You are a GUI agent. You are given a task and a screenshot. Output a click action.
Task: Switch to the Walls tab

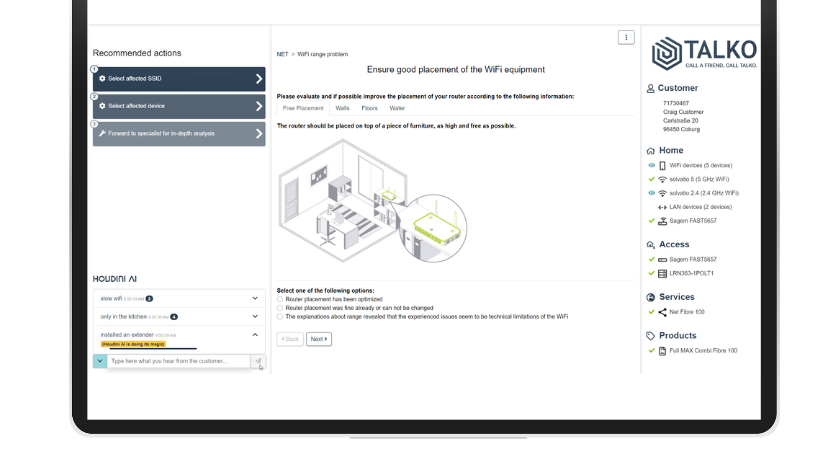pyautogui.click(x=342, y=107)
